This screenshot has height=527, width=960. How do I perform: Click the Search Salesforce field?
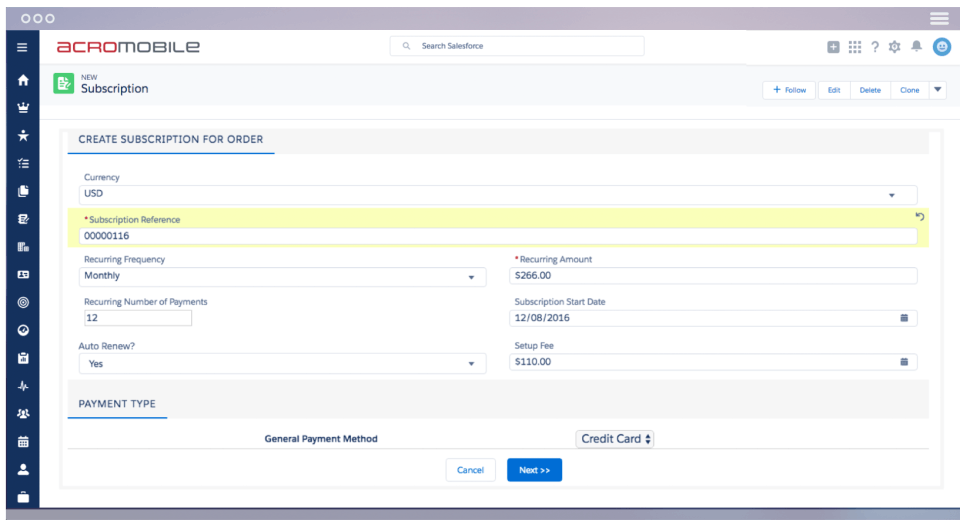(x=517, y=46)
